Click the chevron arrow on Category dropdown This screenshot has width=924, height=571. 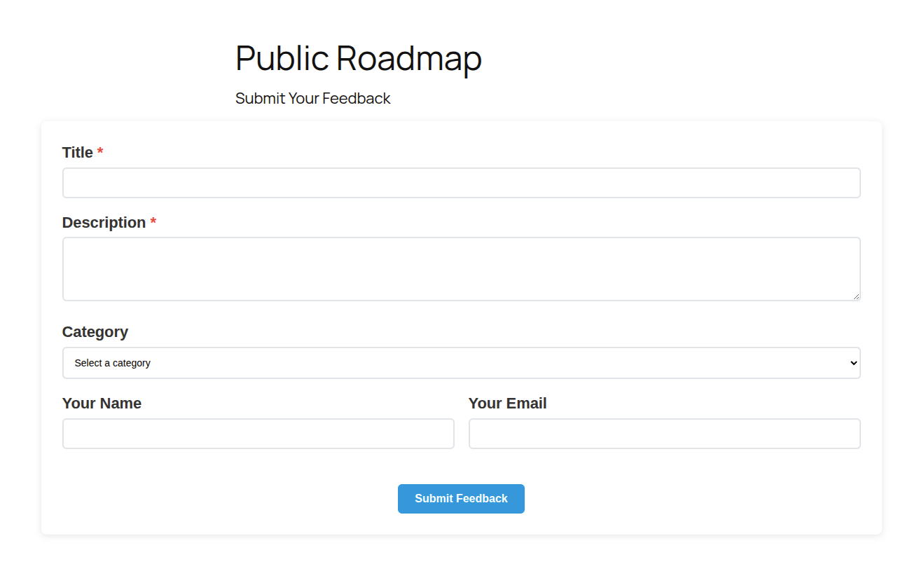pos(853,363)
